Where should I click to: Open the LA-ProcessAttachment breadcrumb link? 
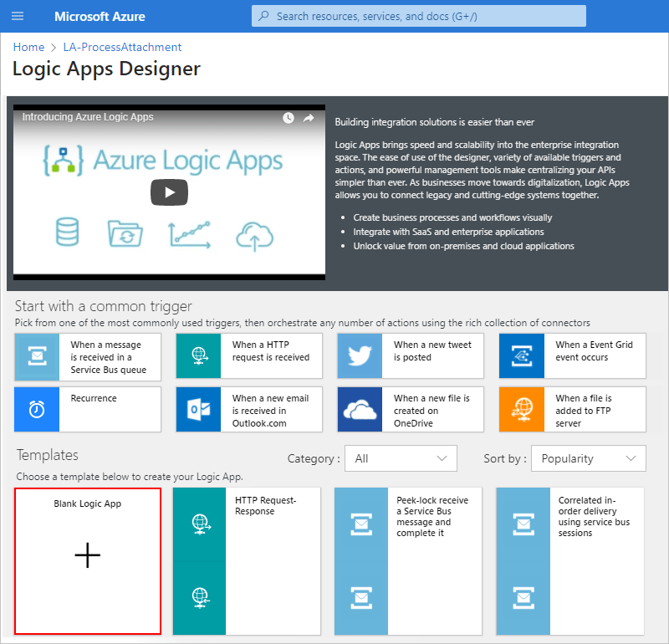click(x=122, y=47)
